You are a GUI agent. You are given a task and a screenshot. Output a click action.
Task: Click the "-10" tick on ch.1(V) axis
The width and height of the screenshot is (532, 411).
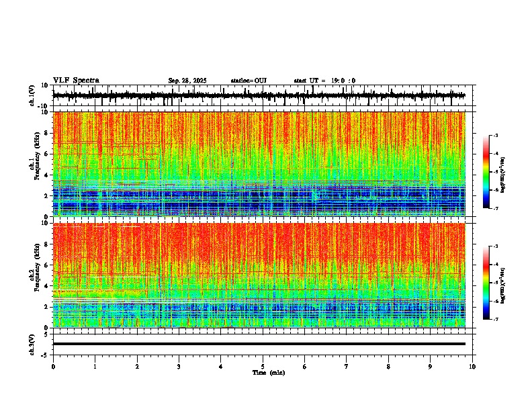tap(44, 106)
